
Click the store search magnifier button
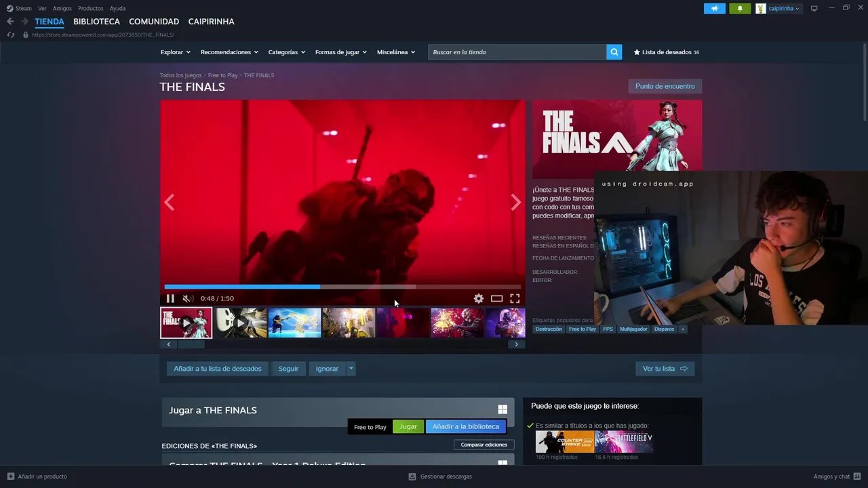point(614,52)
